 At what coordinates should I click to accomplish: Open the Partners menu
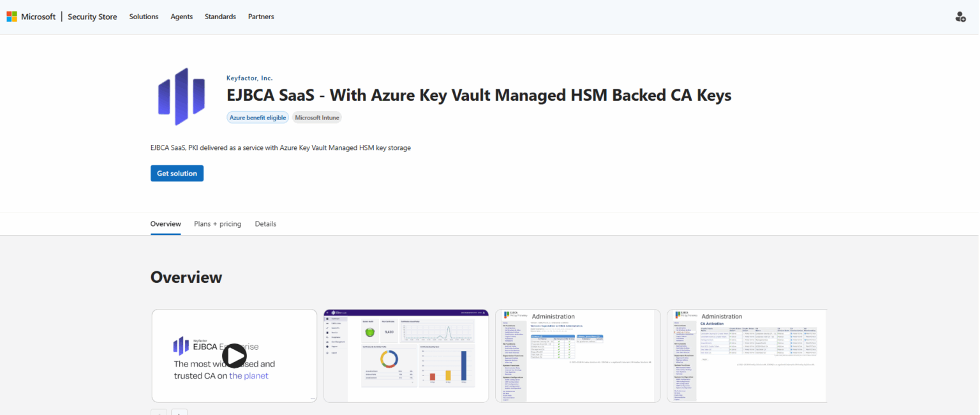coord(260,17)
